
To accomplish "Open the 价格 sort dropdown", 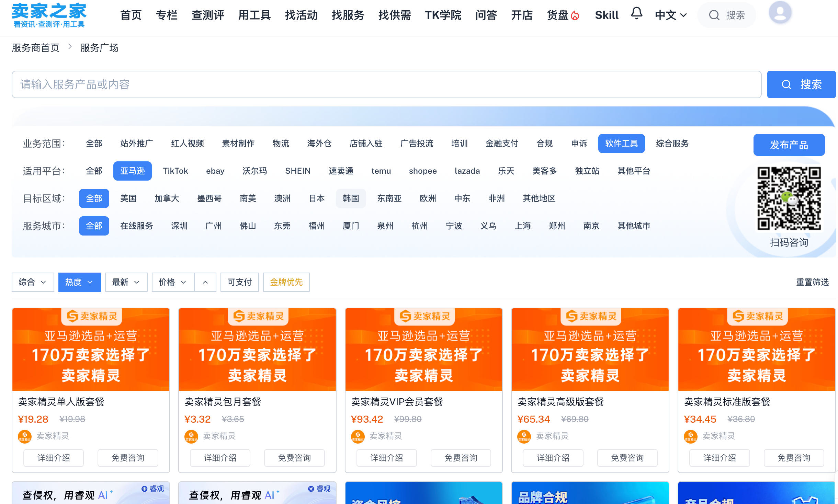I will pos(173,282).
